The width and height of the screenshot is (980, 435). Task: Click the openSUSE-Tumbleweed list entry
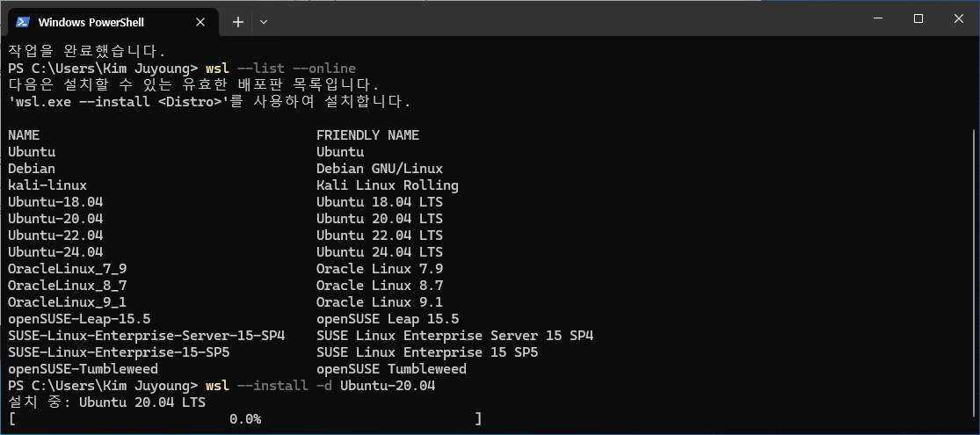[83, 369]
